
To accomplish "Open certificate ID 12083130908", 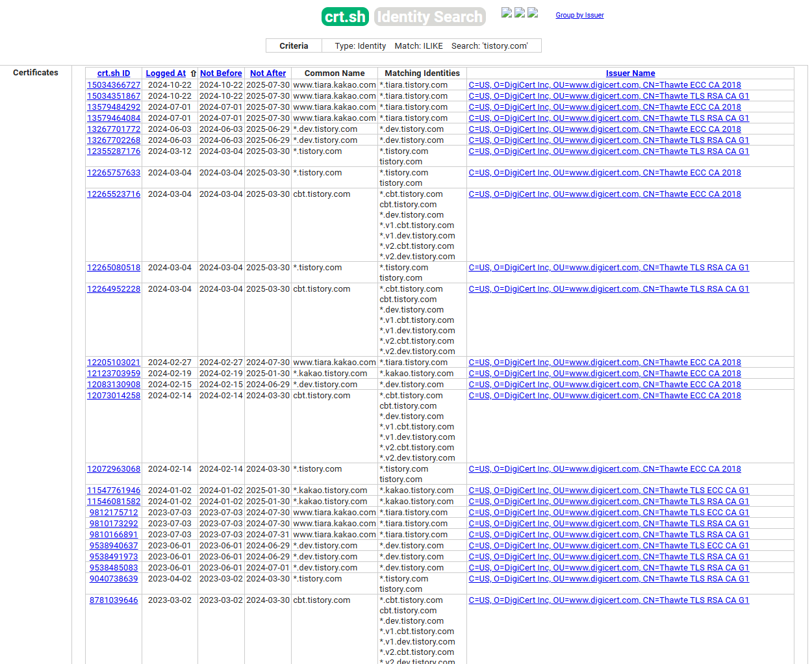I will click(114, 385).
